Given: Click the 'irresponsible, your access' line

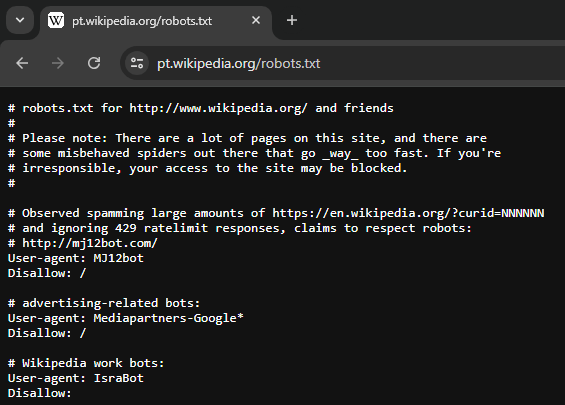Looking at the screenshot, I should pyautogui.click(x=208, y=168).
